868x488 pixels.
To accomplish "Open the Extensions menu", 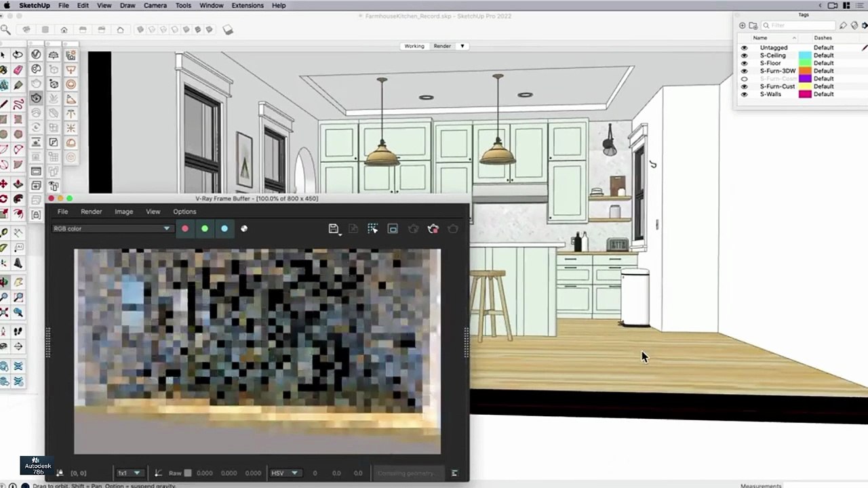I will point(248,5).
